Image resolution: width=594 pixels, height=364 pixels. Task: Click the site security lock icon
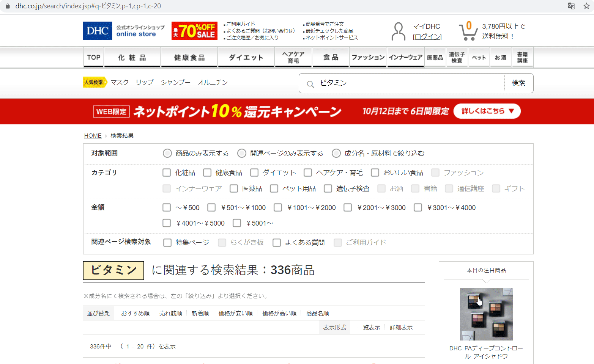[8, 6]
